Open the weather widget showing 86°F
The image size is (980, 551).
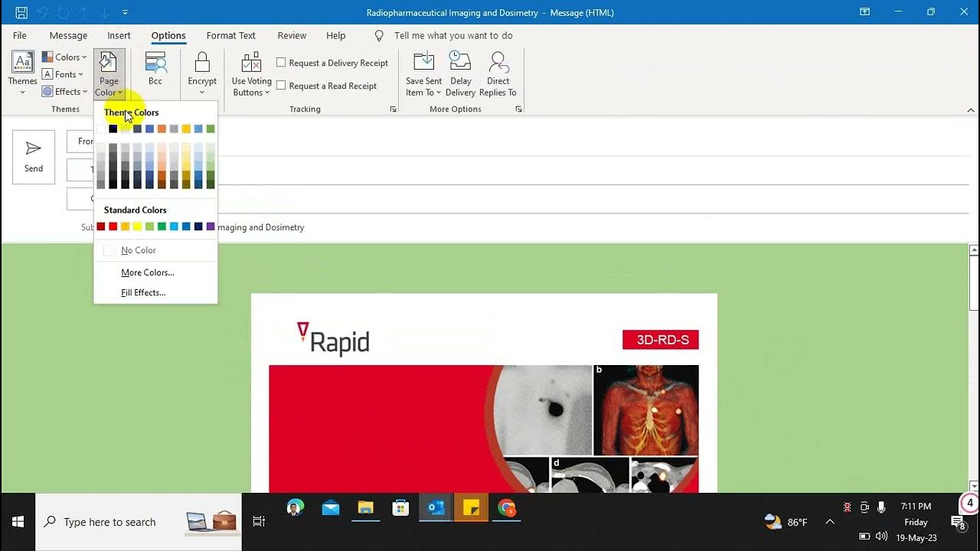786,522
